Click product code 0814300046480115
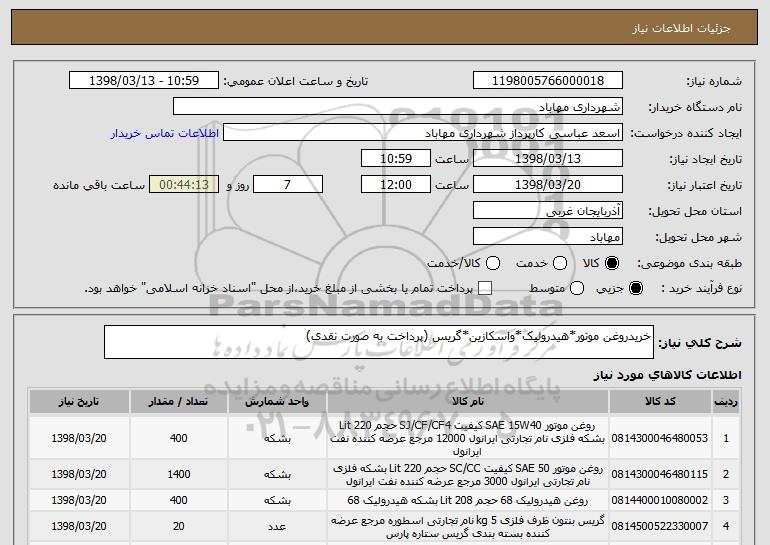 click(660, 474)
